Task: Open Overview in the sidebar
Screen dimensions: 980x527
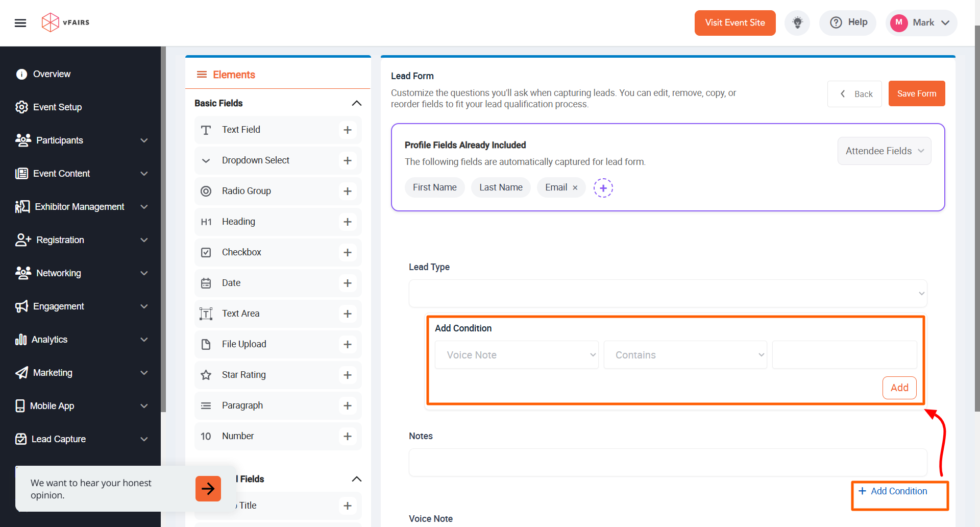Action: pos(52,74)
